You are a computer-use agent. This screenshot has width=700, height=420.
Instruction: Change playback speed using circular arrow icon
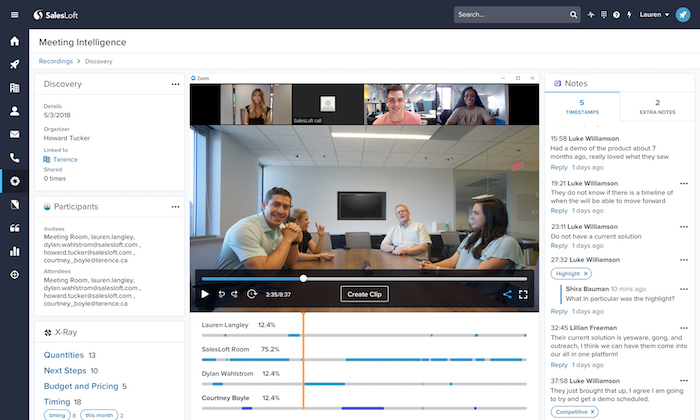pyautogui.click(x=252, y=294)
